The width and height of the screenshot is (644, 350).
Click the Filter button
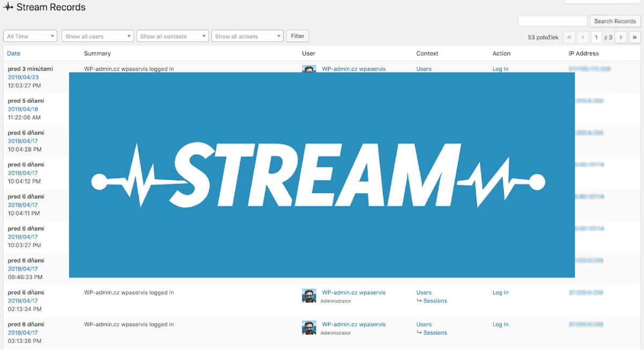[x=297, y=36]
